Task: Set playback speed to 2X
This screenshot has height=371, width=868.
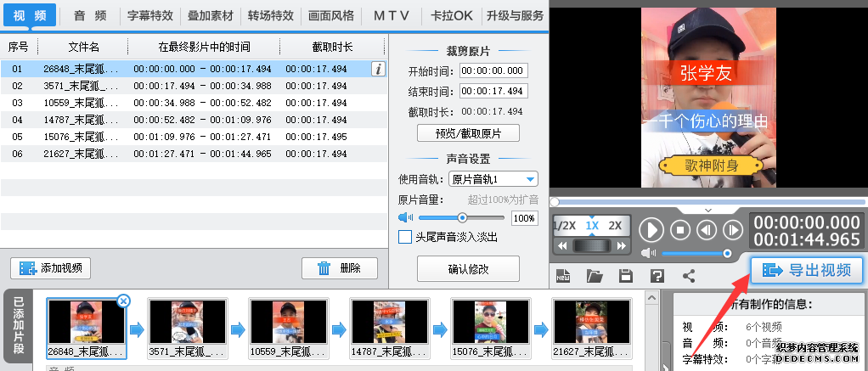Action: [x=615, y=226]
